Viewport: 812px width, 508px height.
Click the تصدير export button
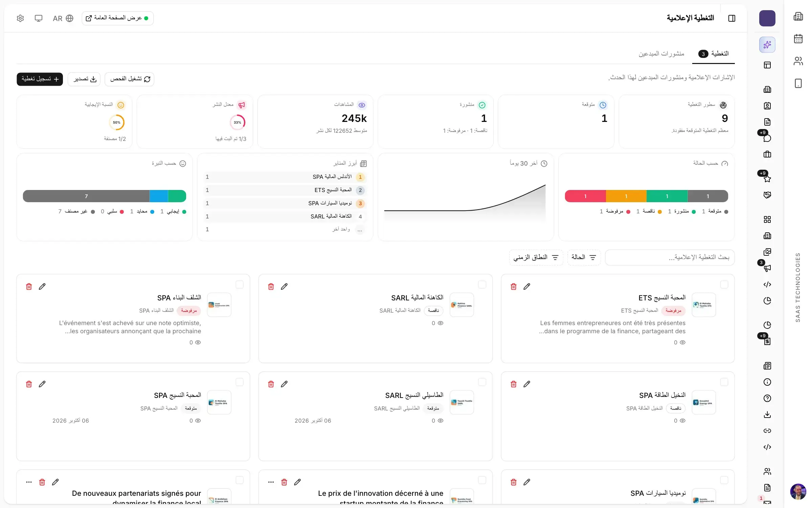(x=84, y=79)
